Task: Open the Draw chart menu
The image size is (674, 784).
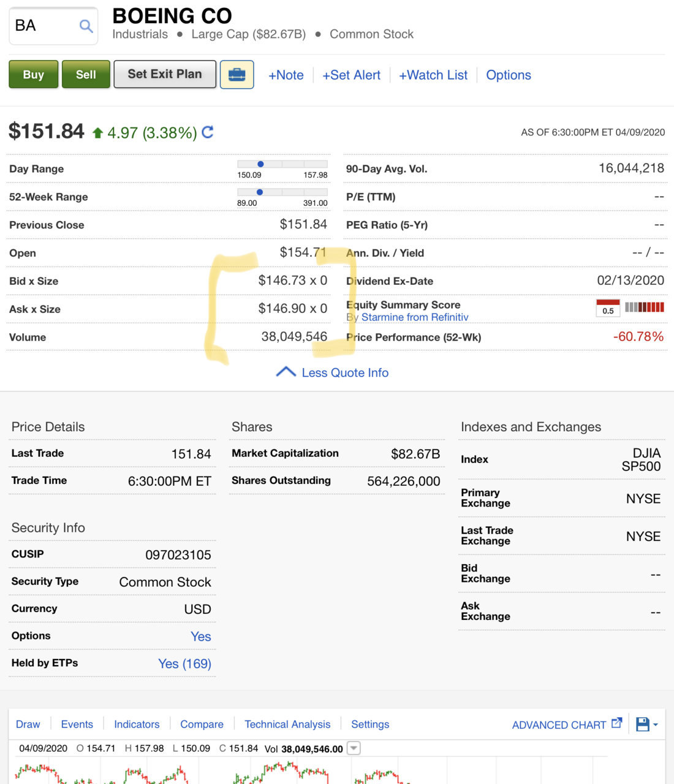Action: pos(28,724)
